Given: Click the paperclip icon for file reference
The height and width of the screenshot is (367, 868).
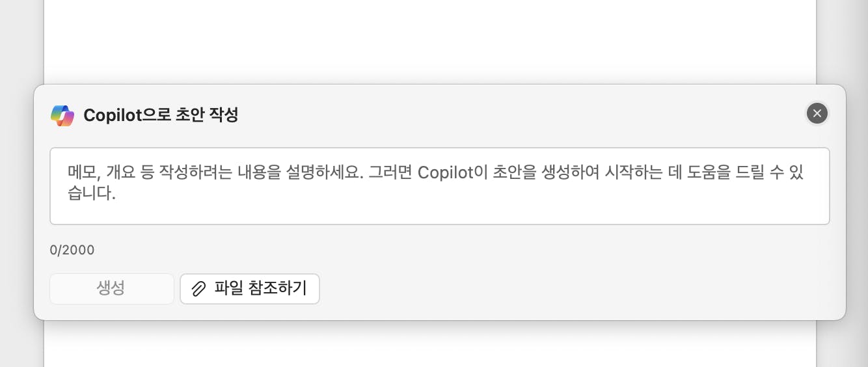Looking at the screenshot, I should pyautogui.click(x=198, y=289).
